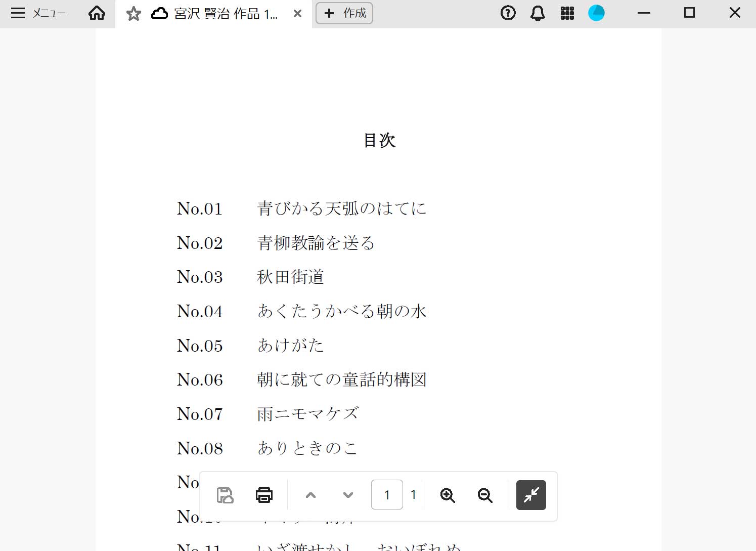
Task: Click the No.02 label
Action: (x=200, y=243)
